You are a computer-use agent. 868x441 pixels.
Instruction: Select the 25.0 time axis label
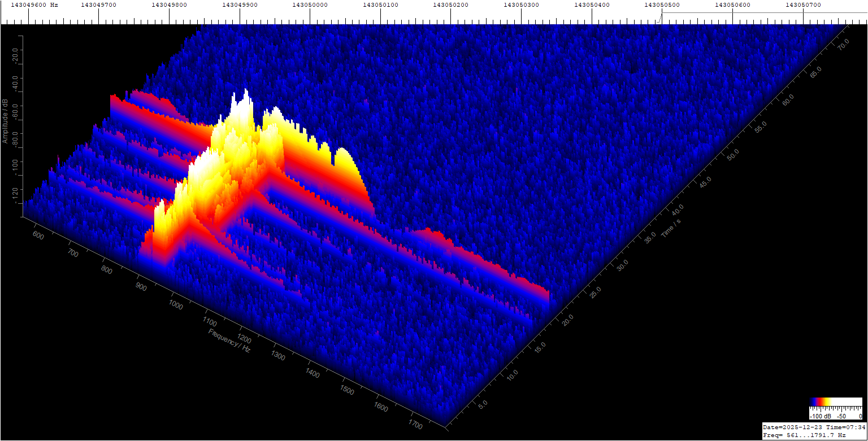point(594,292)
